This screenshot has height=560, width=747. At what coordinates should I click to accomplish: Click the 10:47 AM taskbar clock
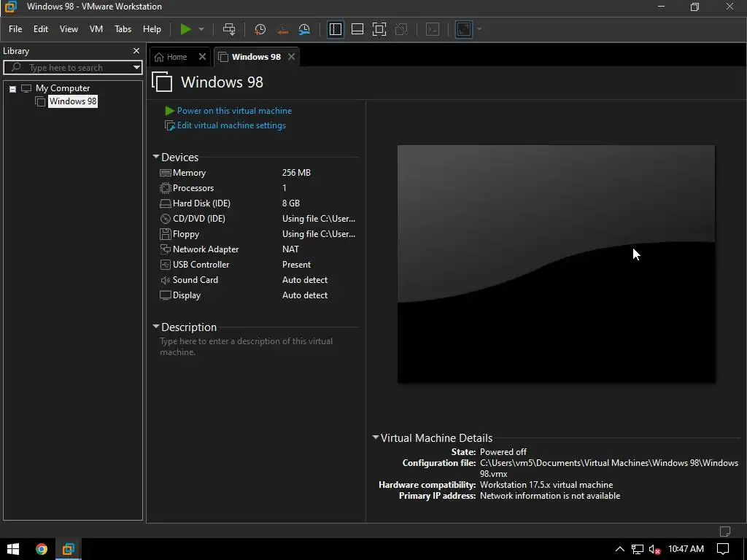(x=686, y=549)
